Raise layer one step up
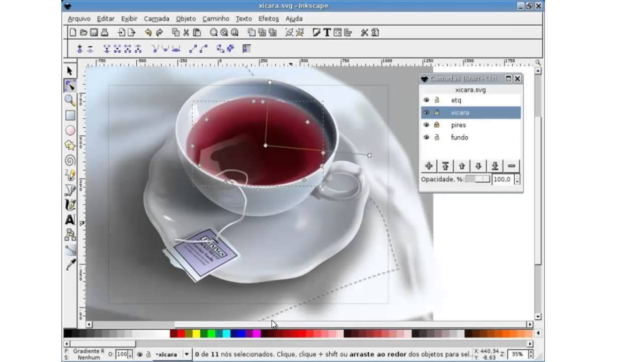Screen dimensions: 644x362 click(x=462, y=166)
